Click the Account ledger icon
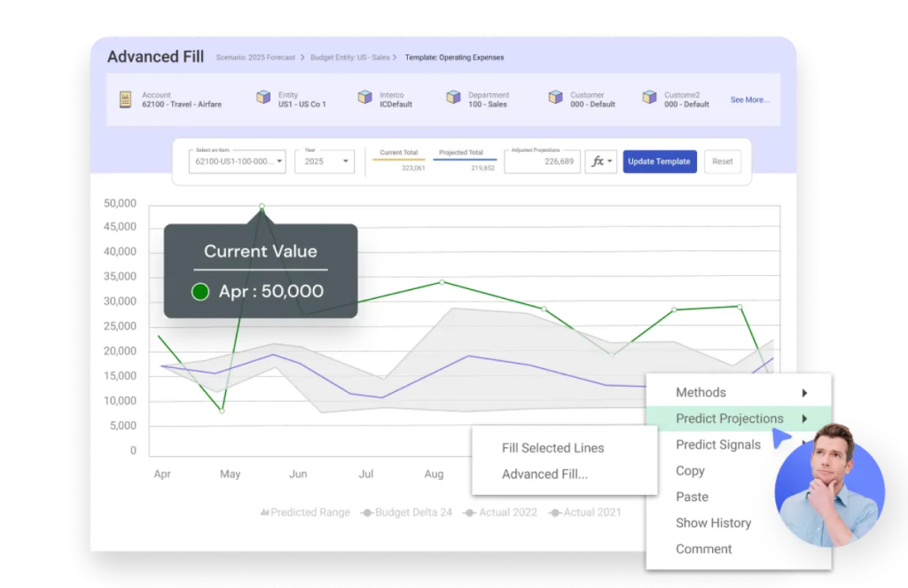Viewport: 908px width, 588px height. 125,99
